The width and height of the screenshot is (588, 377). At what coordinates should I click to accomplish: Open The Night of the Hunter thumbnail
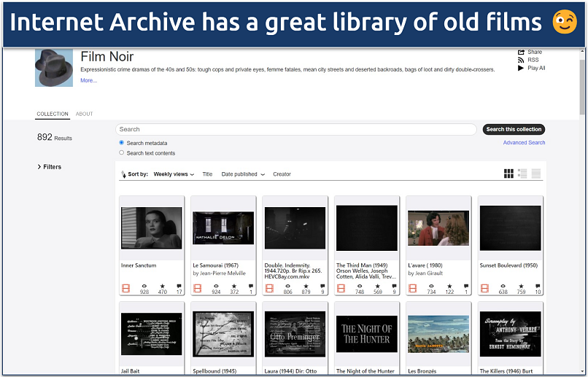coord(367,334)
